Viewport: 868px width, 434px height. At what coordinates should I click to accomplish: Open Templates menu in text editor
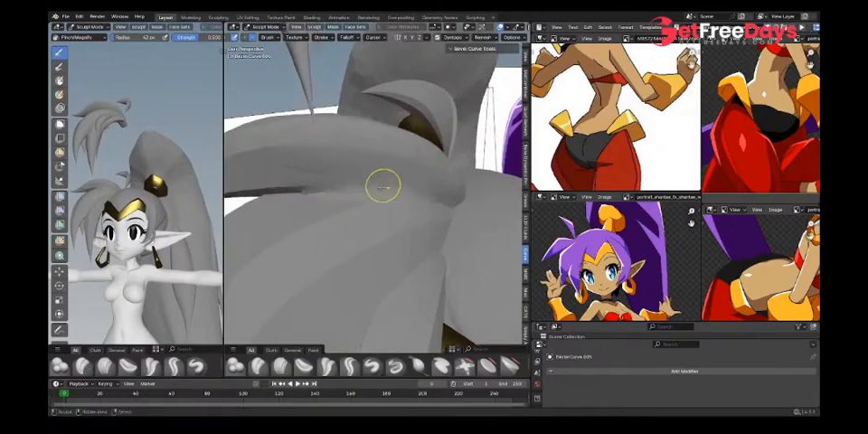click(x=650, y=27)
